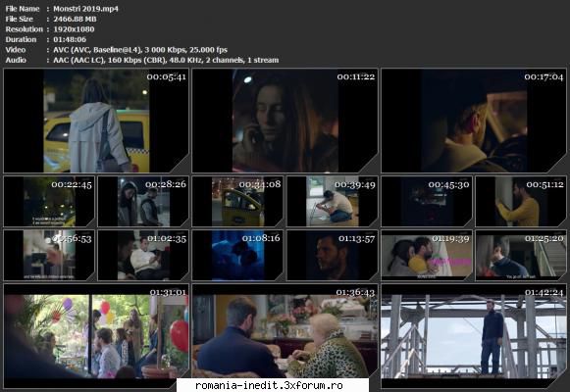570x392 pixels.
Task: Click the file name Monstri 2019.mp4
Action: click(85, 9)
